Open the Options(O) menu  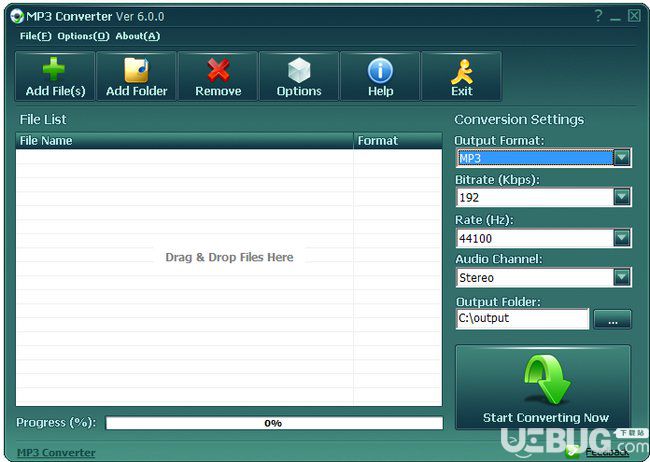click(83, 36)
